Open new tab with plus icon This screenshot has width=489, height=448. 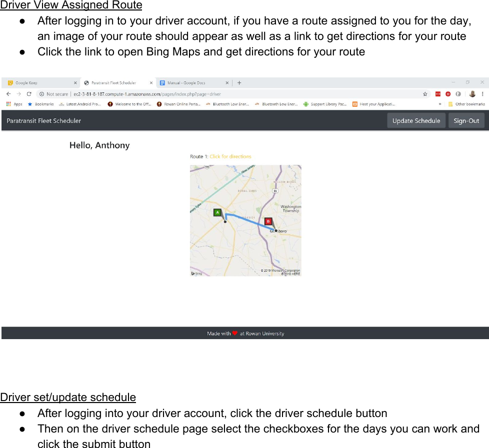click(x=239, y=83)
